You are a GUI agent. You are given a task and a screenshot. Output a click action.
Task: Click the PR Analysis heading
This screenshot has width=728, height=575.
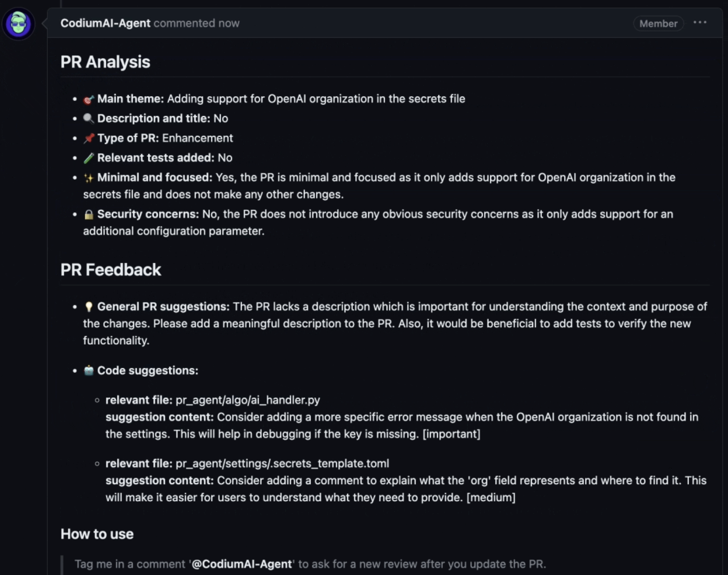coord(105,62)
